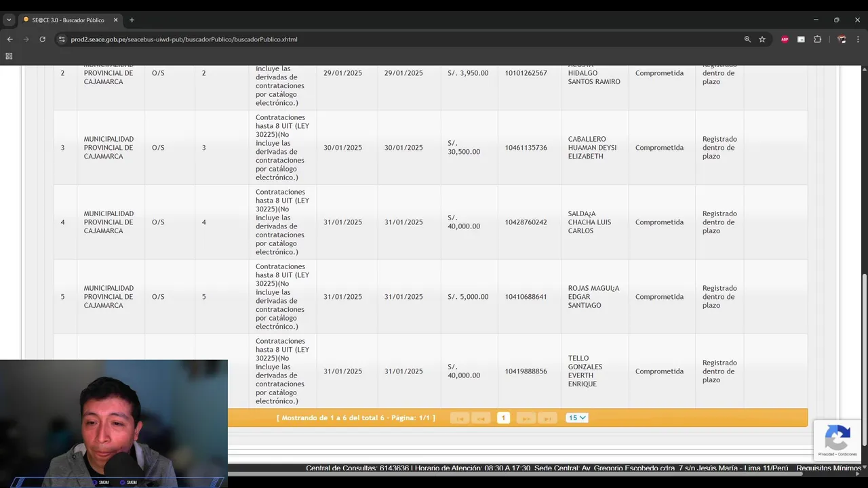Bookmark this page with star icon
This screenshot has height=488, width=868.
point(762,39)
